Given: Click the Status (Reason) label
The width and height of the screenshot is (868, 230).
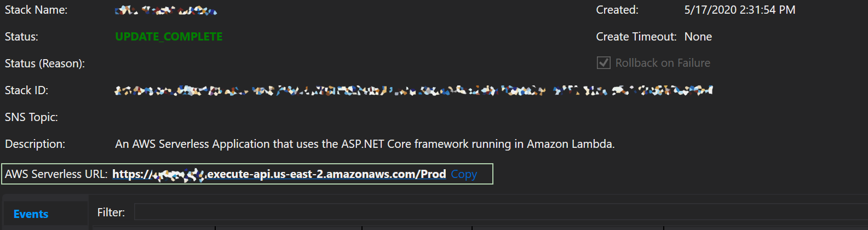Looking at the screenshot, I should [45, 64].
